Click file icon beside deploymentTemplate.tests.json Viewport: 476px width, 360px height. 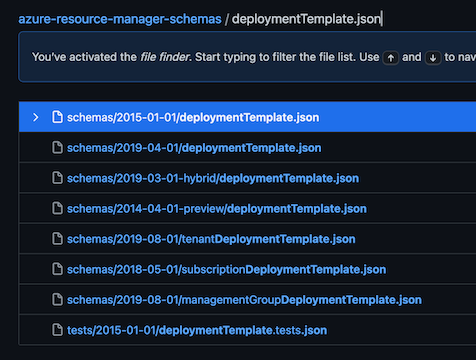(x=57, y=330)
